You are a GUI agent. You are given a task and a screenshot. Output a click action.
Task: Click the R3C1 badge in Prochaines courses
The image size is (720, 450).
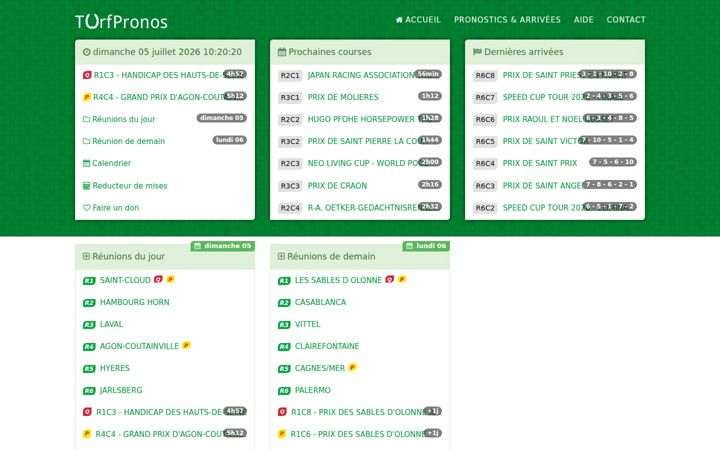290,97
